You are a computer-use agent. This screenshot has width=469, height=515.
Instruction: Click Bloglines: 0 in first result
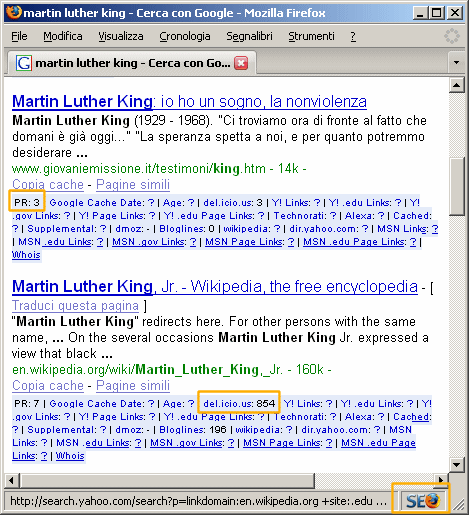tap(187, 229)
